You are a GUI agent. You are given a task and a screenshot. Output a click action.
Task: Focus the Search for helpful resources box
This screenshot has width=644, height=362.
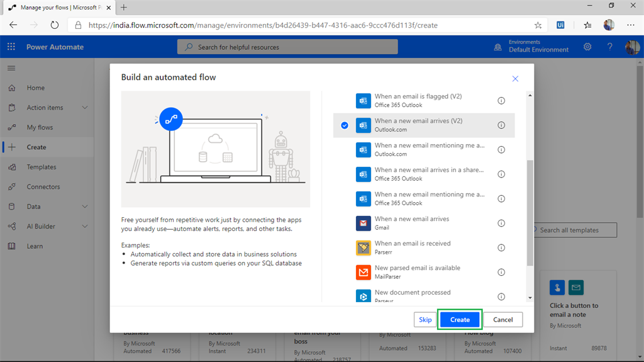click(287, 47)
